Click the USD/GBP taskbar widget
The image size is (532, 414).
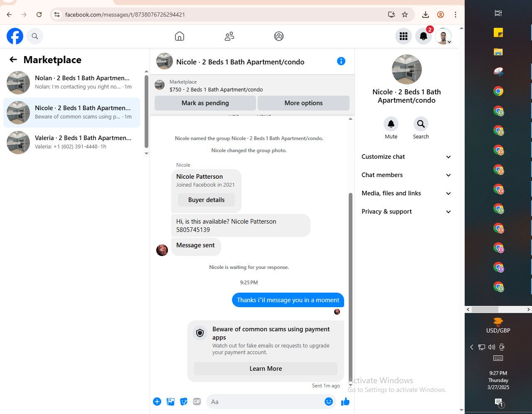click(498, 326)
